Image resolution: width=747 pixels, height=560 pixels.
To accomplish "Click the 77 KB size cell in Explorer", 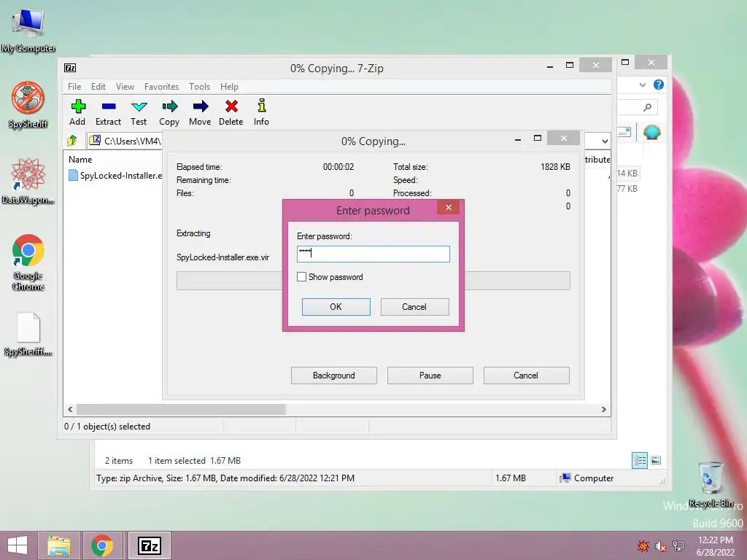I will 627,189.
